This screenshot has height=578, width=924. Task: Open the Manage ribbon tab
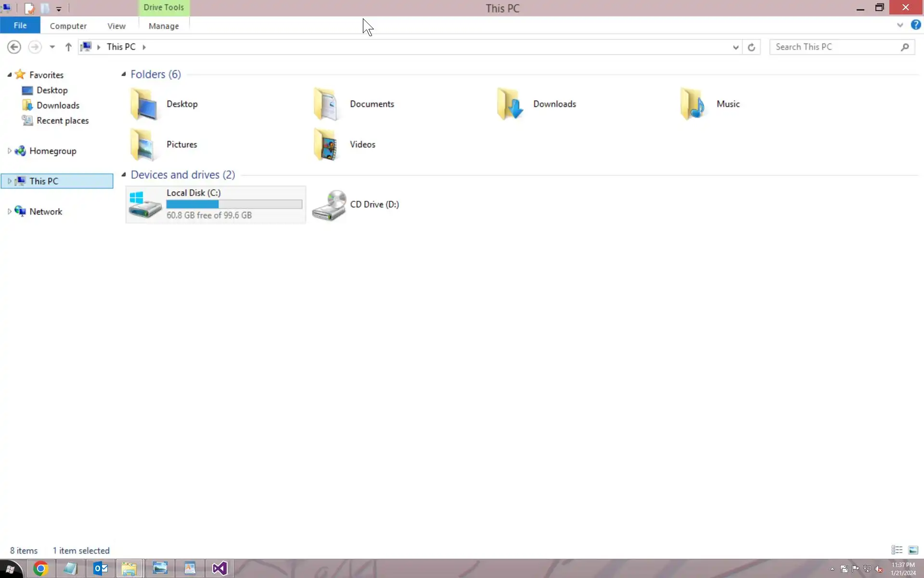pos(164,26)
